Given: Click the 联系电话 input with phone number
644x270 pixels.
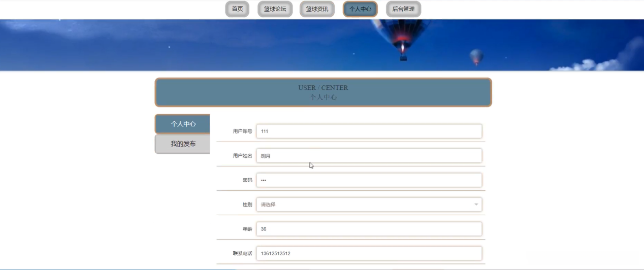Looking at the screenshot, I should 369,253.
